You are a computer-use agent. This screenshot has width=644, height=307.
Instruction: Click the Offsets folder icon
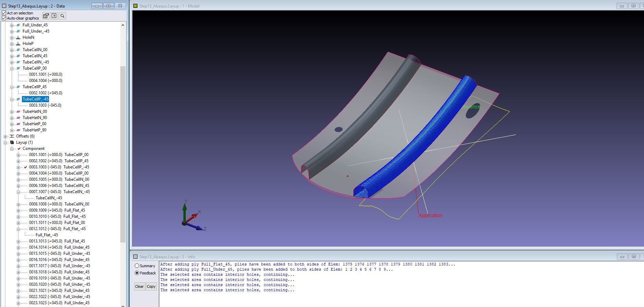(12, 136)
